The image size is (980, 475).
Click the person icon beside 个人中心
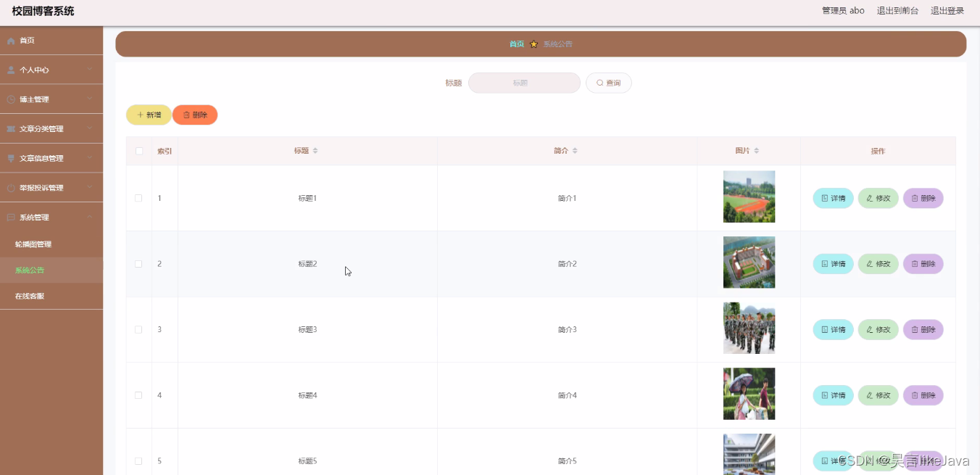point(11,70)
